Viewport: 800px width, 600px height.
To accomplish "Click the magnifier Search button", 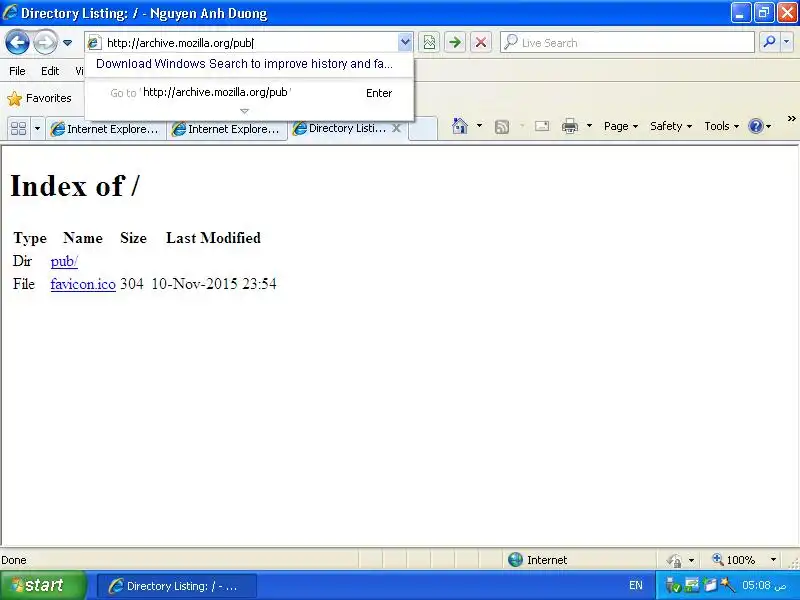I will [769, 42].
